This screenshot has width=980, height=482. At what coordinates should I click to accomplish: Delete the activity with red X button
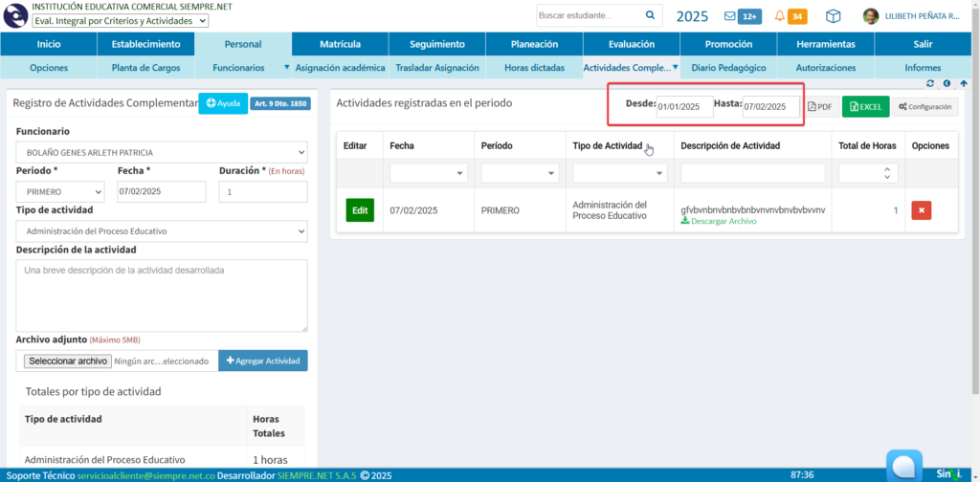[921, 210]
